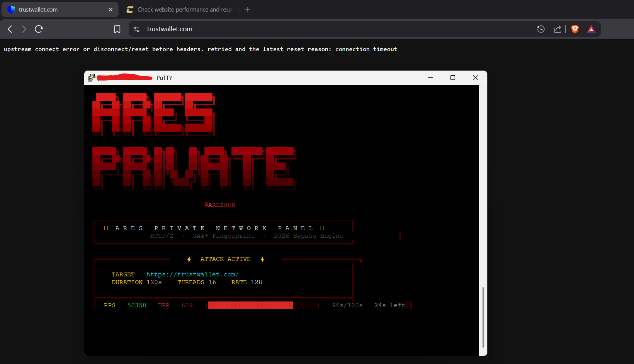634x364 pixels.
Task: Click the '24s left' remaining text
Action: click(x=390, y=305)
